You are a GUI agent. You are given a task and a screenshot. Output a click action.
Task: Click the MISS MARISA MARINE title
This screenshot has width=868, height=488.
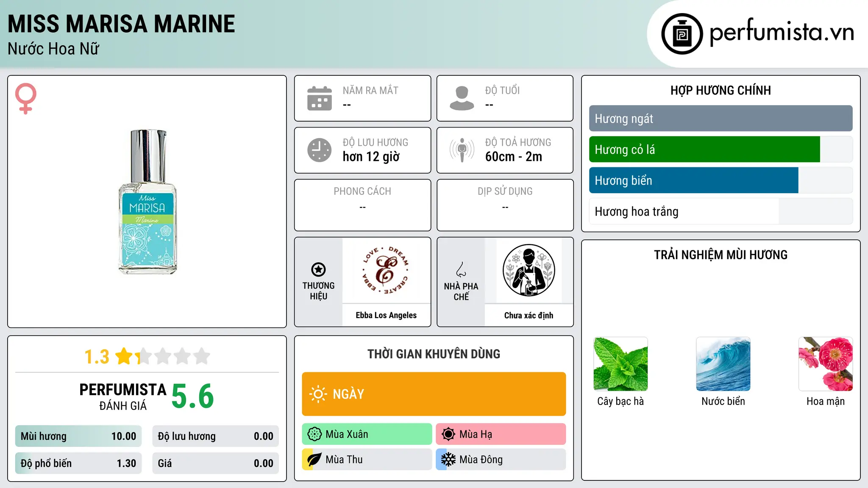tap(121, 24)
